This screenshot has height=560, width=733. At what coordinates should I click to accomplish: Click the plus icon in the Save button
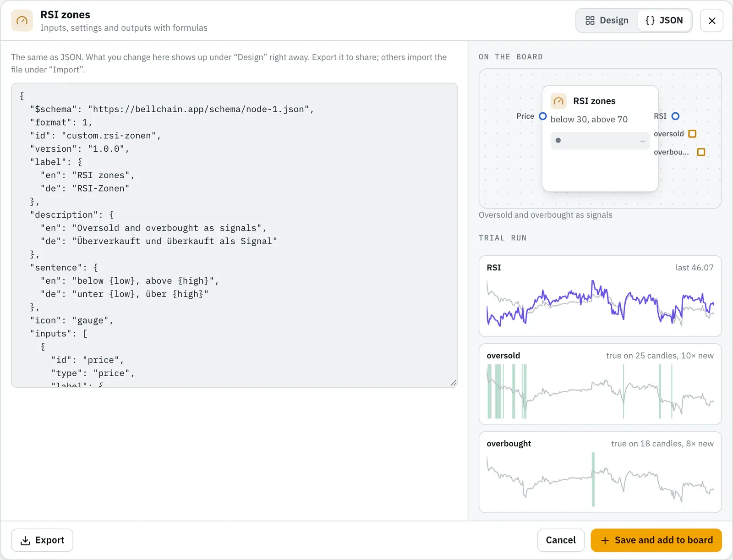click(x=605, y=541)
